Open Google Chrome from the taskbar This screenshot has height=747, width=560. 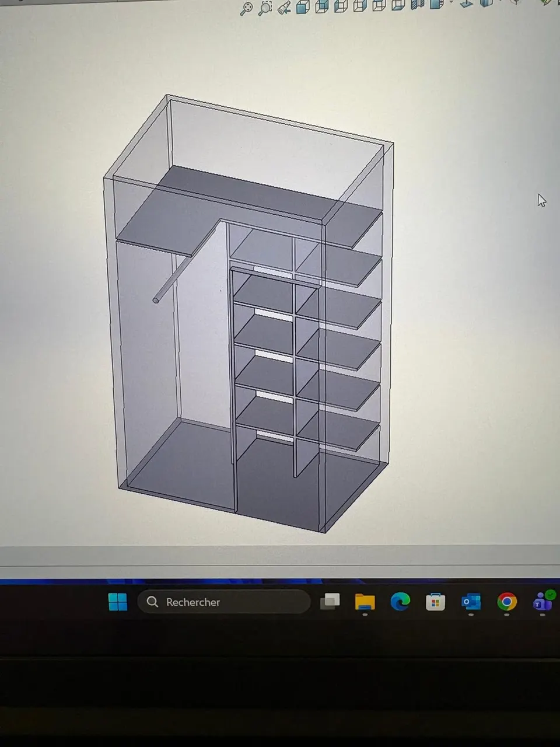506,602
